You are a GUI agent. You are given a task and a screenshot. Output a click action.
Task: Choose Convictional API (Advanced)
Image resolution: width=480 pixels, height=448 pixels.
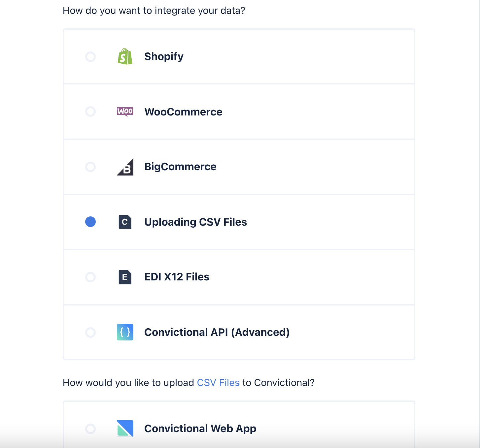click(90, 332)
